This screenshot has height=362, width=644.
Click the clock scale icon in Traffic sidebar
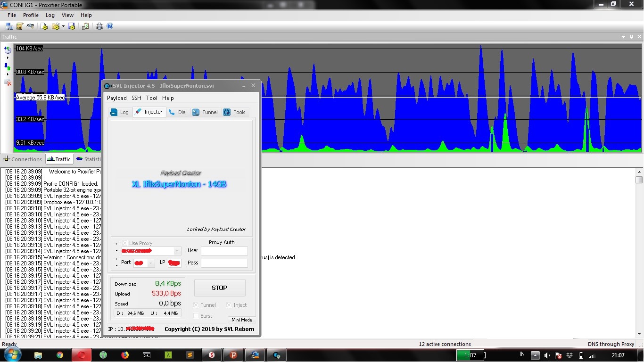[x=8, y=50]
